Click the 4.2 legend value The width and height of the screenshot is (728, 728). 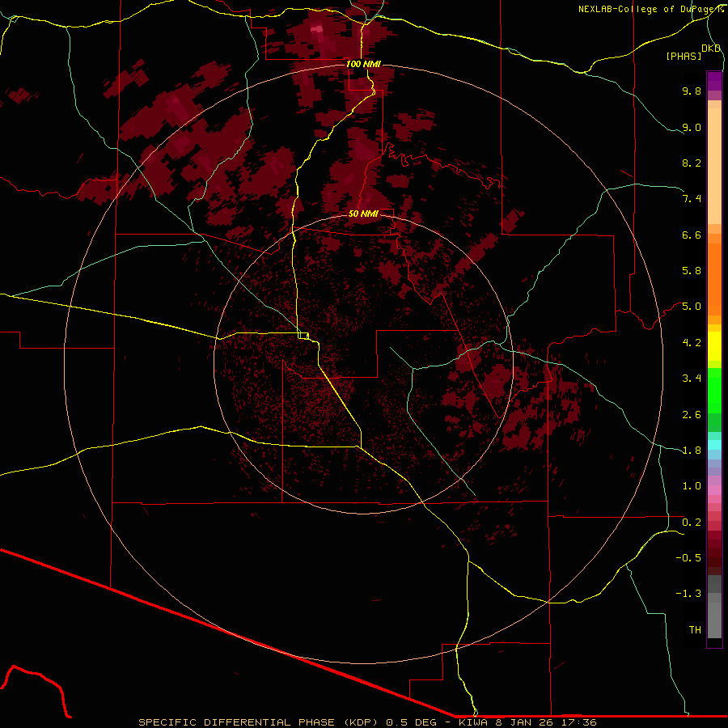click(x=692, y=343)
